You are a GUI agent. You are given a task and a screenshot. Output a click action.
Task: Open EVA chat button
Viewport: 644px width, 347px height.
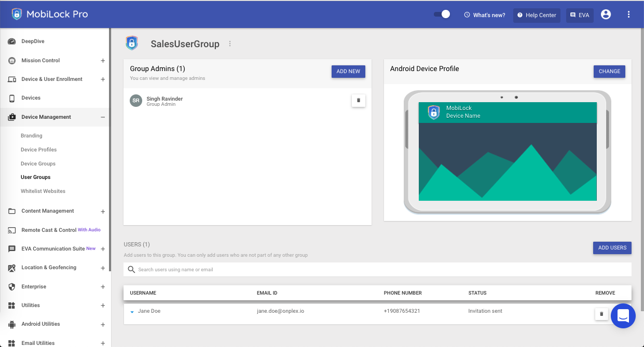[x=580, y=15]
